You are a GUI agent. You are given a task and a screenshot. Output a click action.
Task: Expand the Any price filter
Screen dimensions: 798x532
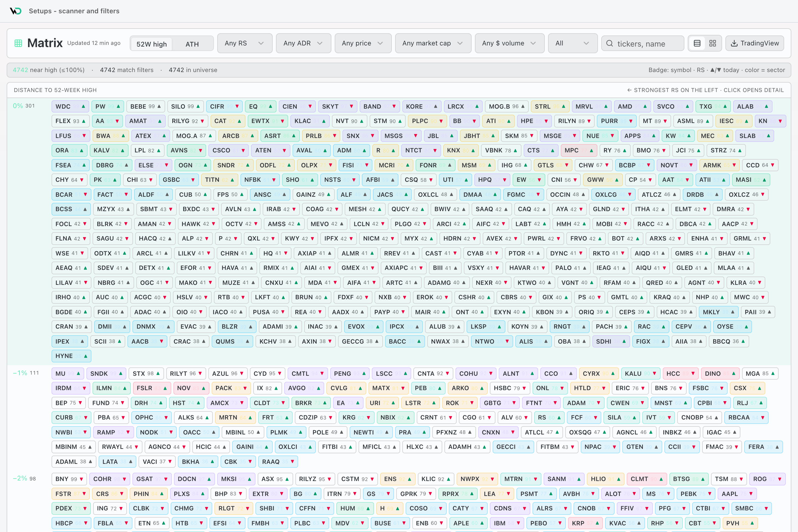point(363,44)
